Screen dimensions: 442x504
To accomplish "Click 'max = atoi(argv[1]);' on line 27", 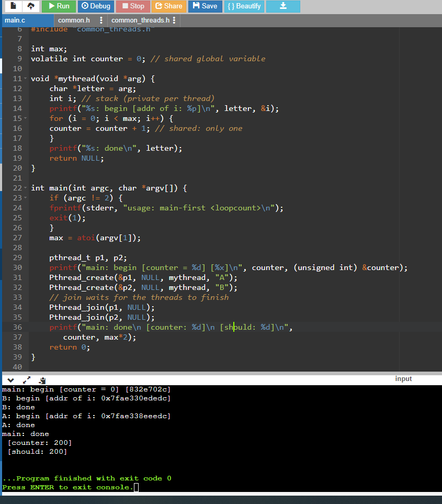I will tap(95, 238).
